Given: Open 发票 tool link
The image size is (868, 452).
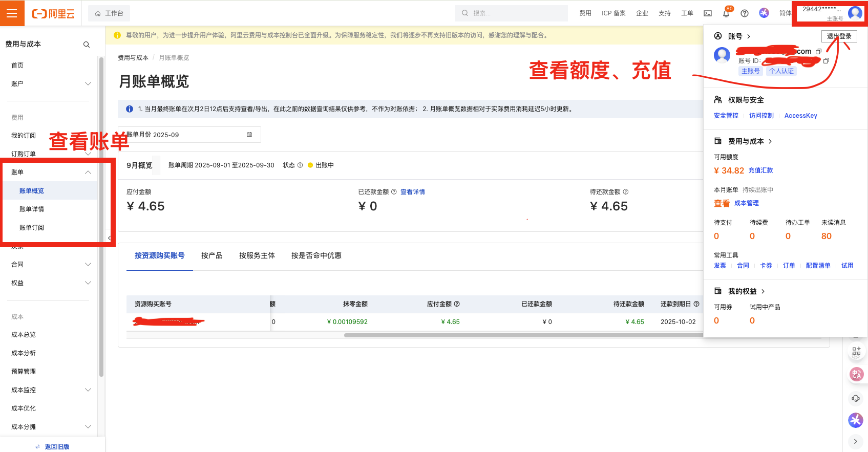Looking at the screenshot, I should point(720,266).
